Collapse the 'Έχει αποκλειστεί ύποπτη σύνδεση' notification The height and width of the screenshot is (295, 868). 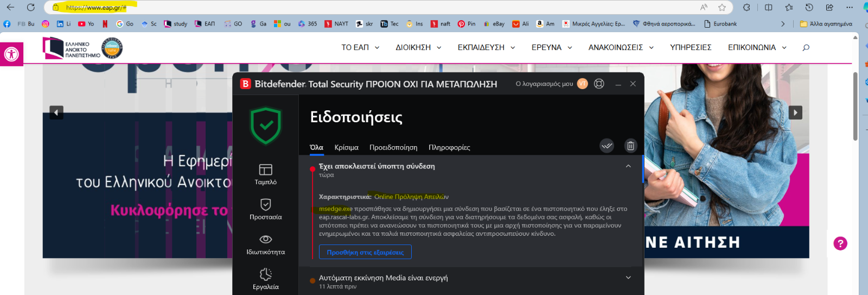coord(628,166)
